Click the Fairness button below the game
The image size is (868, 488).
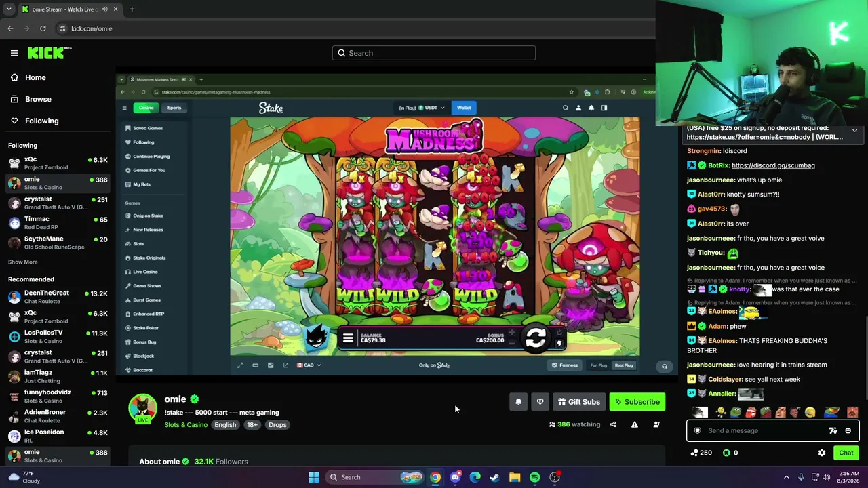coord(565,365)
